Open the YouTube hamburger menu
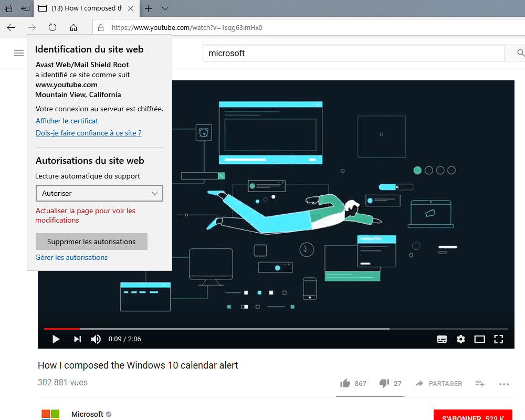Image resolution: width=525 pixels, height=420 pixels. click(x=19, y=53)
